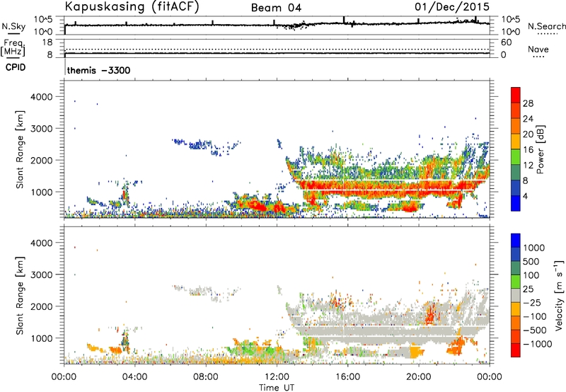Click the 2000 km tick in power panel
The width and height of the screenshot is (566, 392).
coord(42,160)
